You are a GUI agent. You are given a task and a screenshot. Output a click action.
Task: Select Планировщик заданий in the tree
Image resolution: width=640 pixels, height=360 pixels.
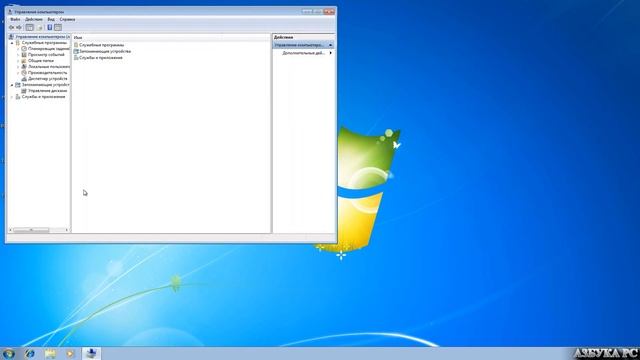[49, 49]
